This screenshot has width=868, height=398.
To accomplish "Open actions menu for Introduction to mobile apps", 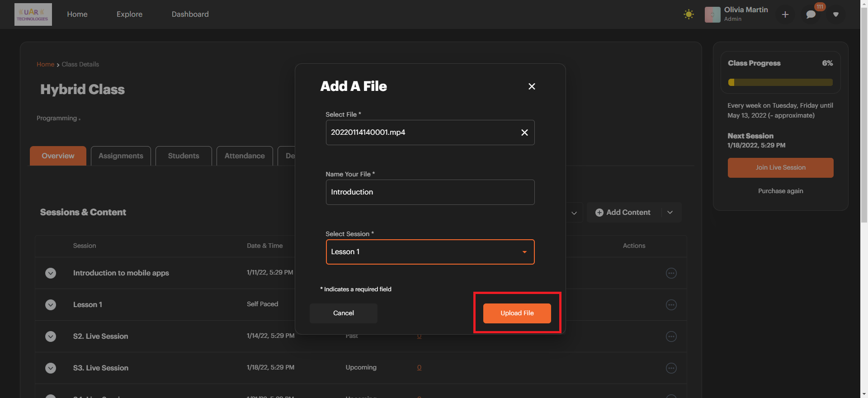I will [x=671, y=273].
